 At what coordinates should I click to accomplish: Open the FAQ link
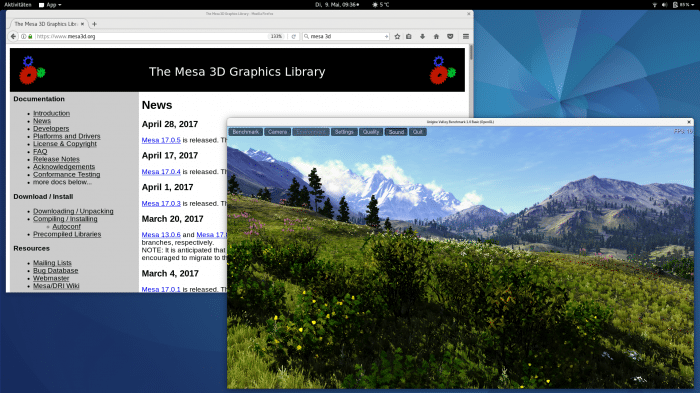point(40,152)
